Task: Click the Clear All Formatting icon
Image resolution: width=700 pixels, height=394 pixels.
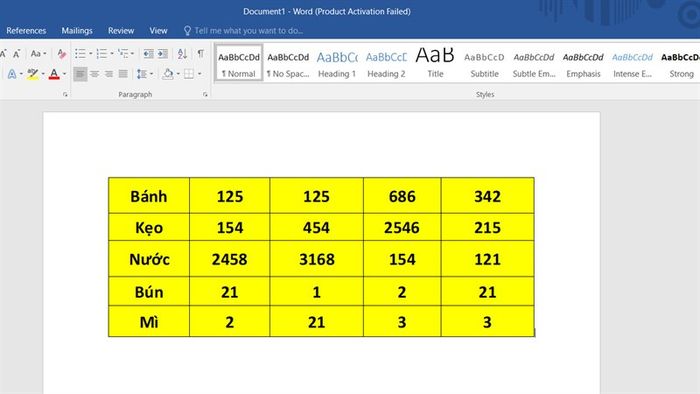Action: 62,54
